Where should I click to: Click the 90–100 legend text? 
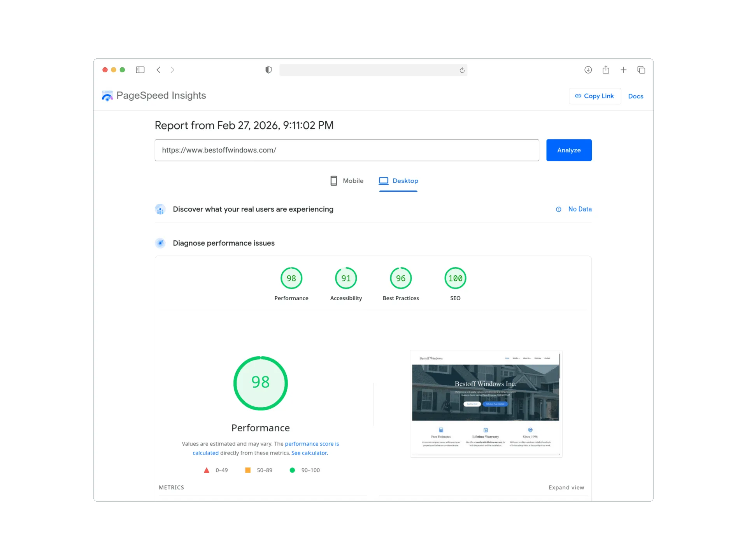coord(310,470)
